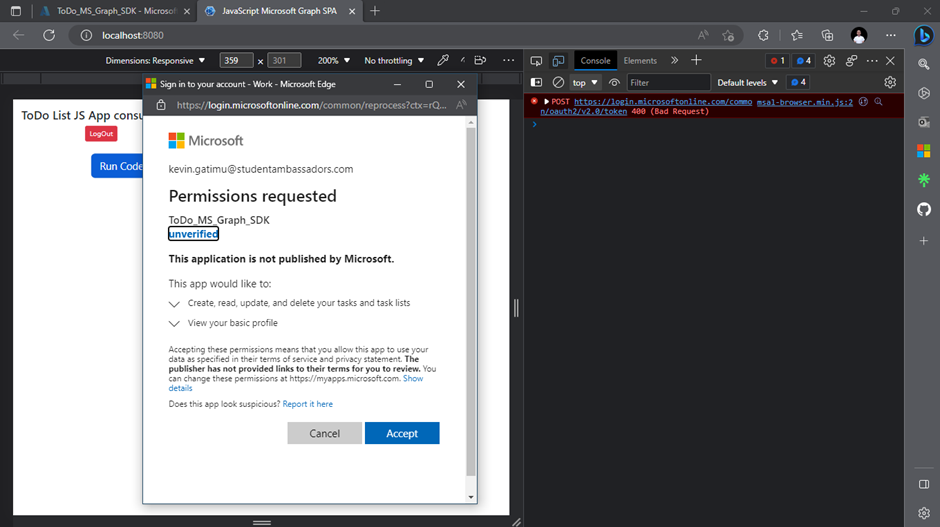Viewport: 940px width, 527px height.
Task: Open the top JavaScript context dropdown
Action: 585,82
